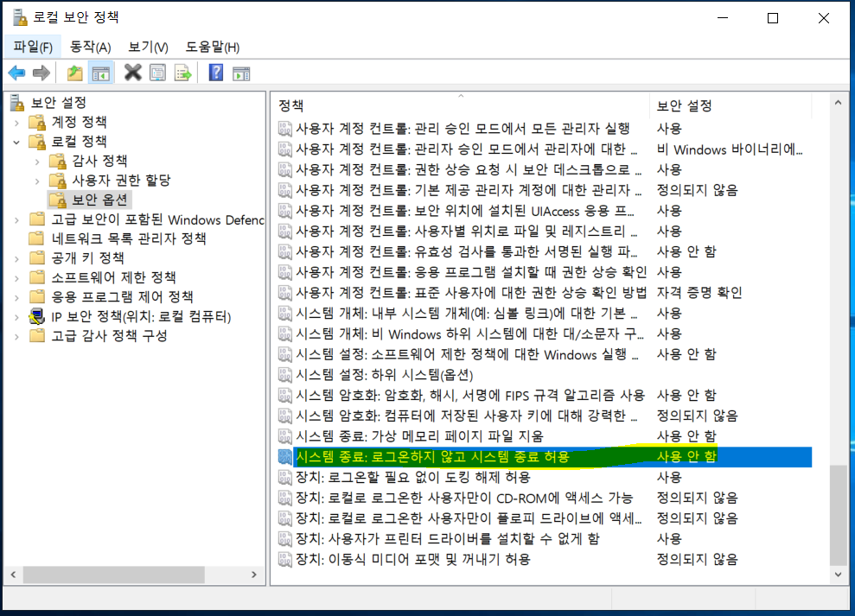Expand the 고급 감사 정책 구성 node
Image resolution: width=855 pixels, height=616 pixels.
[17, 336]
